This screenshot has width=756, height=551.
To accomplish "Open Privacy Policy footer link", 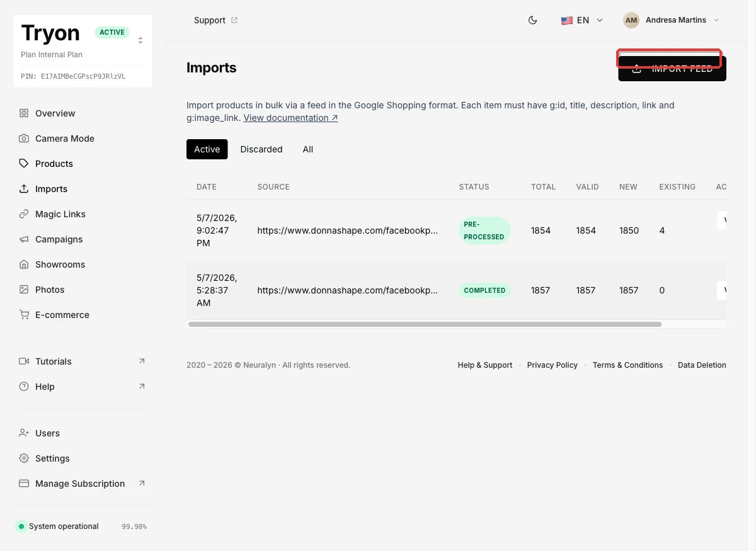I will coord(553,365).
